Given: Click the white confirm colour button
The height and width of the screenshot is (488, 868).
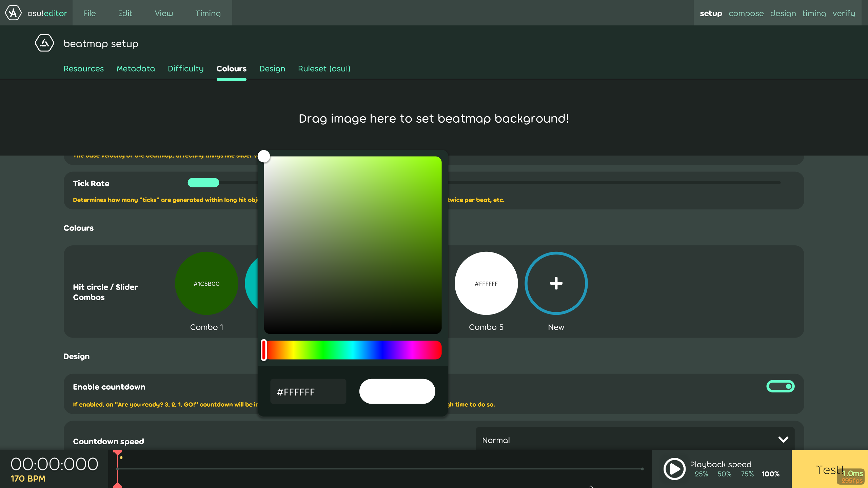Looking at the screenshot, I should pyautogui.click(x=397, y=391).
